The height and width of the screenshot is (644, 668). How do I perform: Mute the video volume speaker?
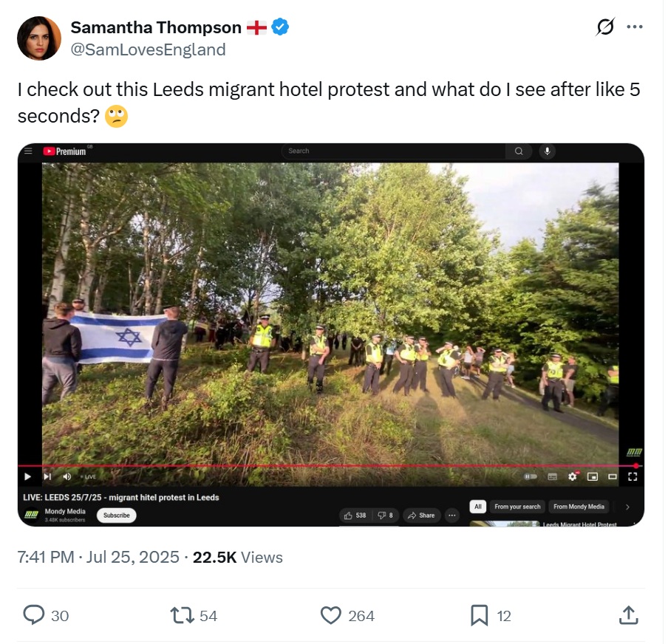67,476
